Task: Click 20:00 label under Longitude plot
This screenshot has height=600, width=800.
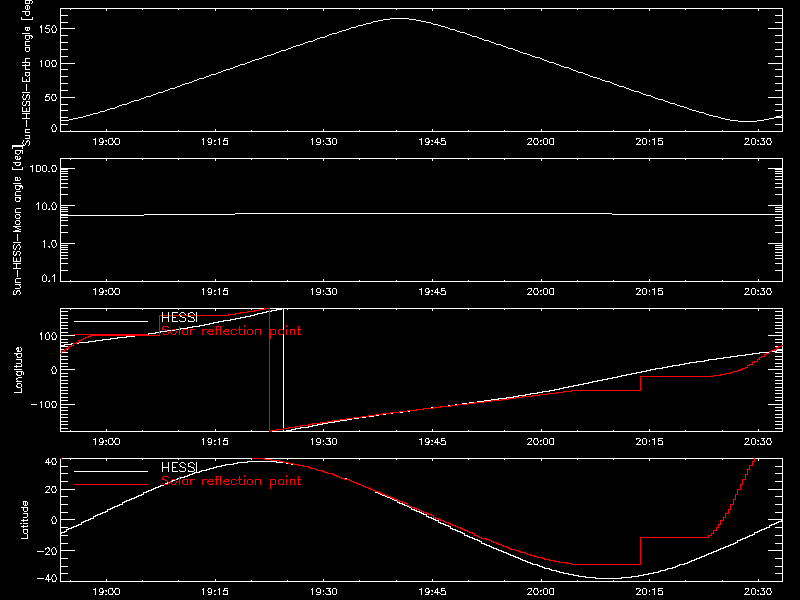Action: pos(541,441)
